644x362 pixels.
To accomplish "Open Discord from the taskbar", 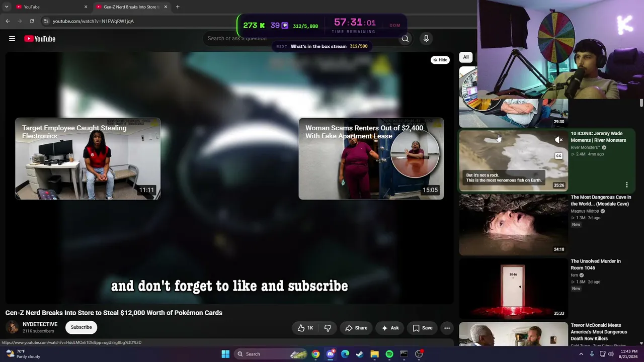I will click(330, 354).
